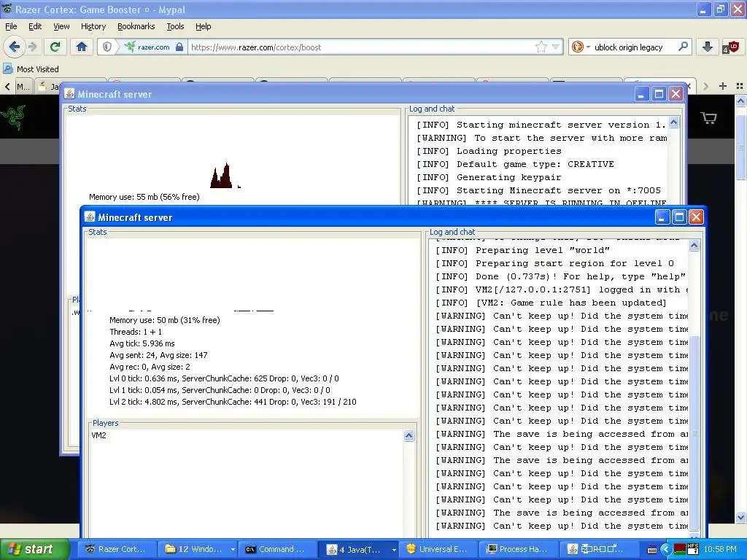The image size is (747, 560).
Task: Open tracking protection shield in address bar
Action: tap(107, 47)
